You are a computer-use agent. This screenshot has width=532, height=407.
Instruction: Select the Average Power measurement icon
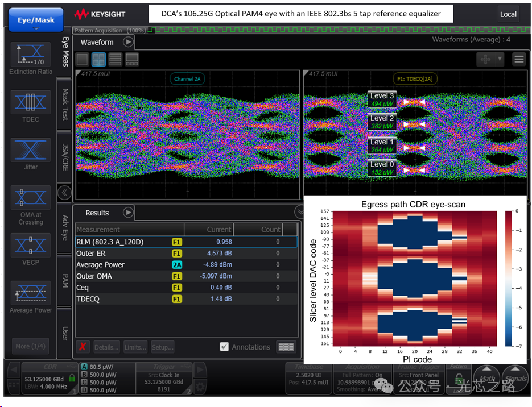30,293
